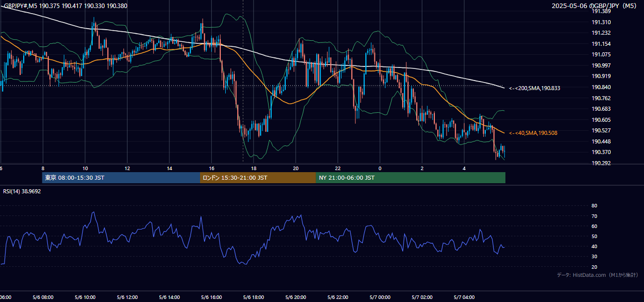This screenshot has width=644, height=302.
Task: Click price scale value 190.840
Action: [601, 87]
